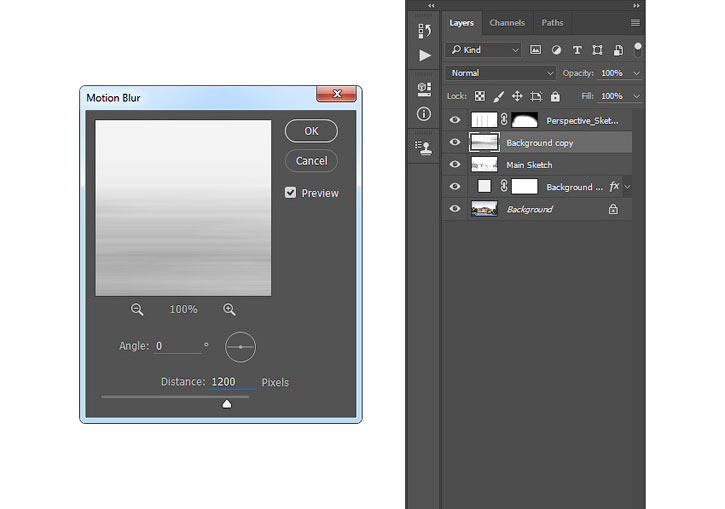The height and width of the screenshot is (509, 725).
Task: Open the Clone Source panel icon
Action: (424, 147)
